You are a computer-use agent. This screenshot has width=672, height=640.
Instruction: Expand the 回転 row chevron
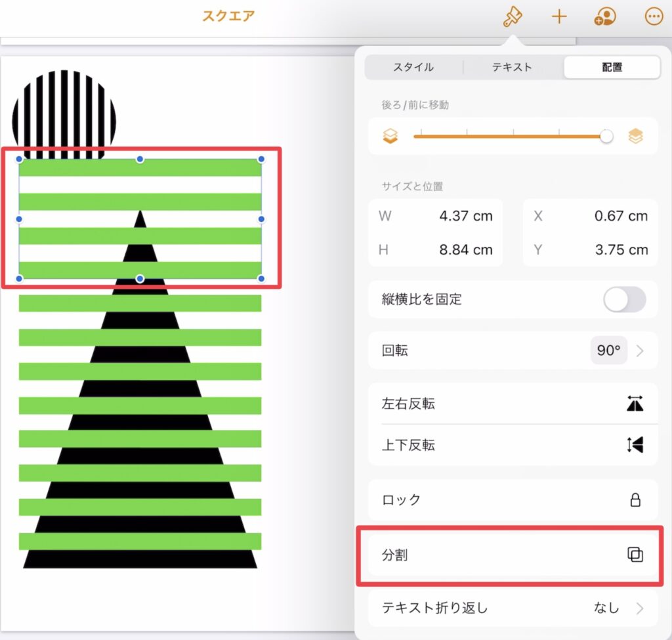pyautogui.click(x=640, y=351)
